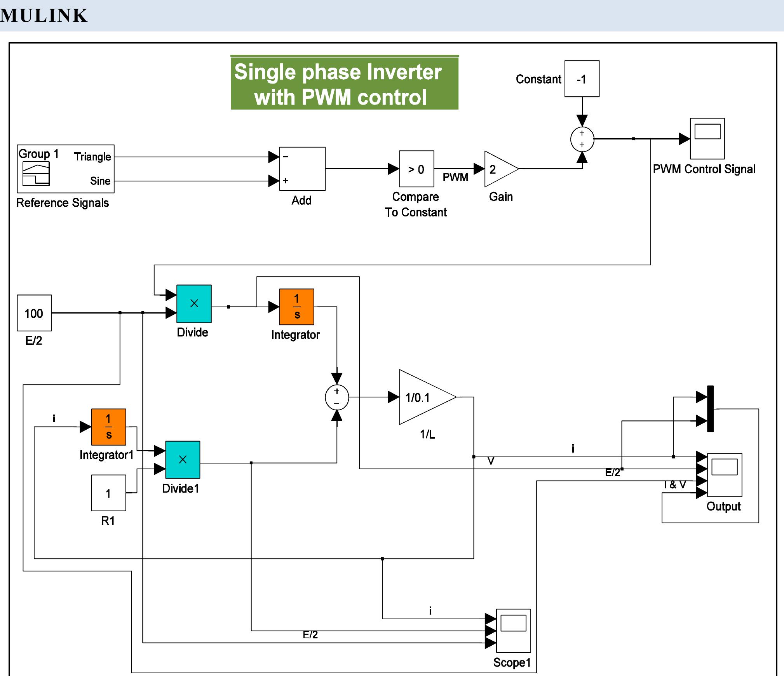Select the cyan Divide1 block
Screen dimensions: 784x676
pos(183,460)
